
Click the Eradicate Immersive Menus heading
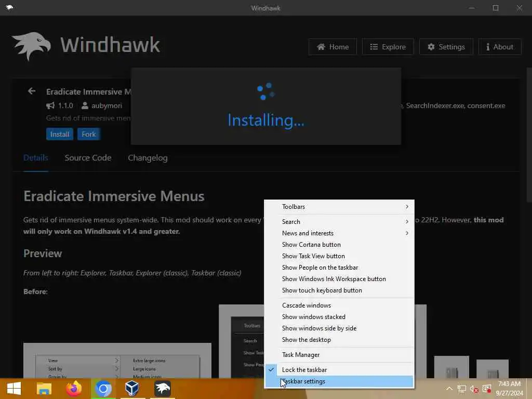tap(114, 196)
